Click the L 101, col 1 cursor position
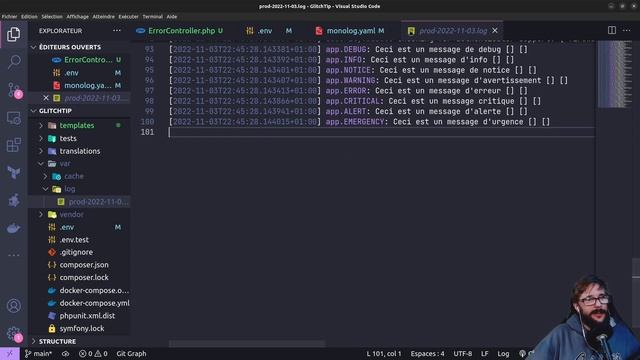Viewport: 640px width, 360px height. pos(384,353)
